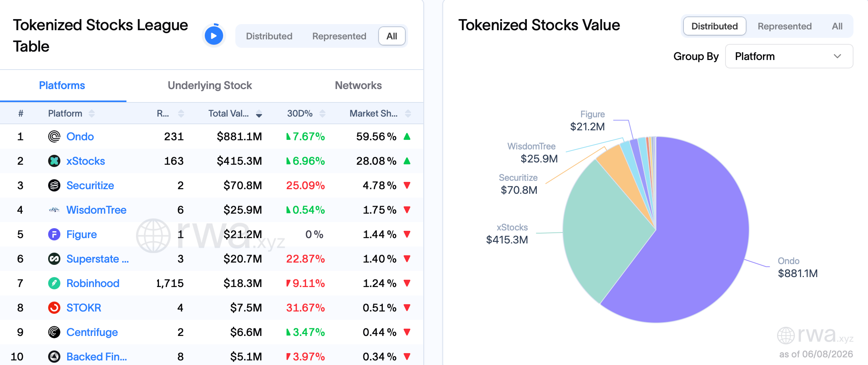Screen dimensions: 868x365
Task: Click the Backed Finance platform logo icon
Action: click(x=54, y=357)
